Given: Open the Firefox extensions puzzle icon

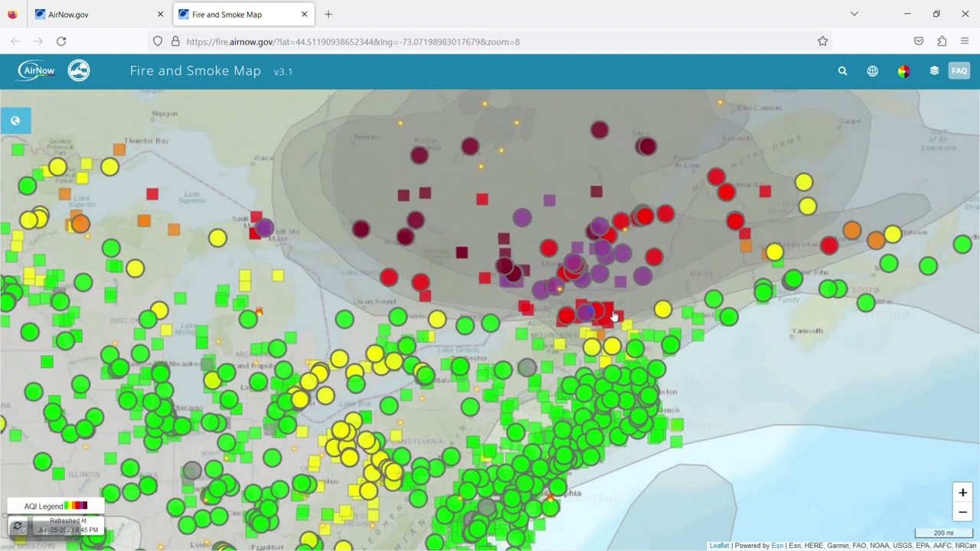Looking at the screenshot, I should tap(942, 41).
